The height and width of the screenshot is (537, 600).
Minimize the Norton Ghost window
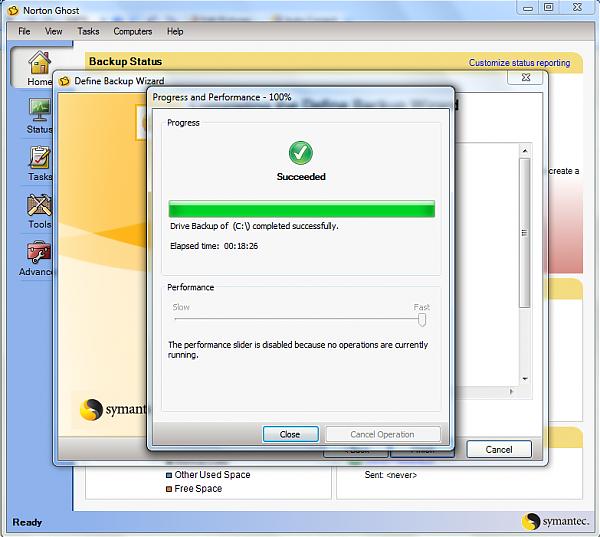(x=528, y=8)
